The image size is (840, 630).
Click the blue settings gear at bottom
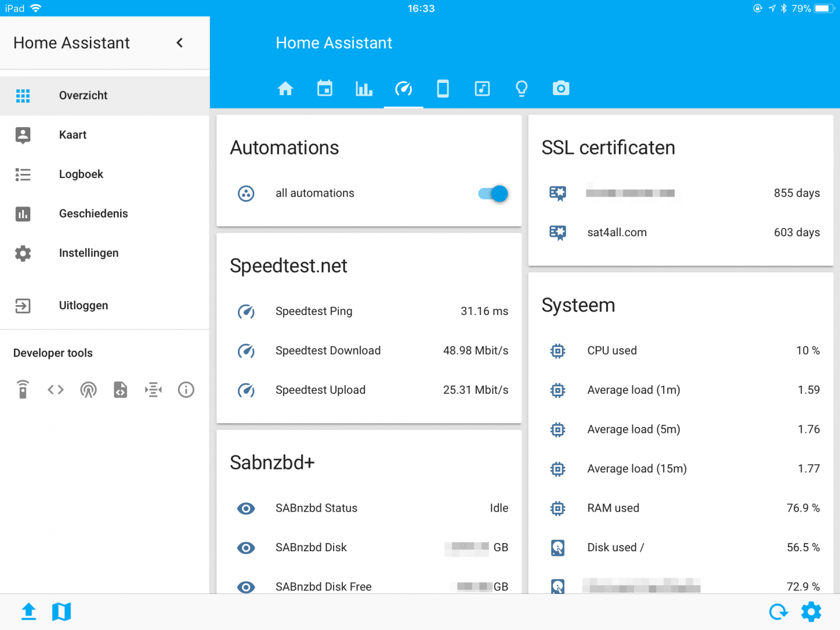tap(811, 612)
